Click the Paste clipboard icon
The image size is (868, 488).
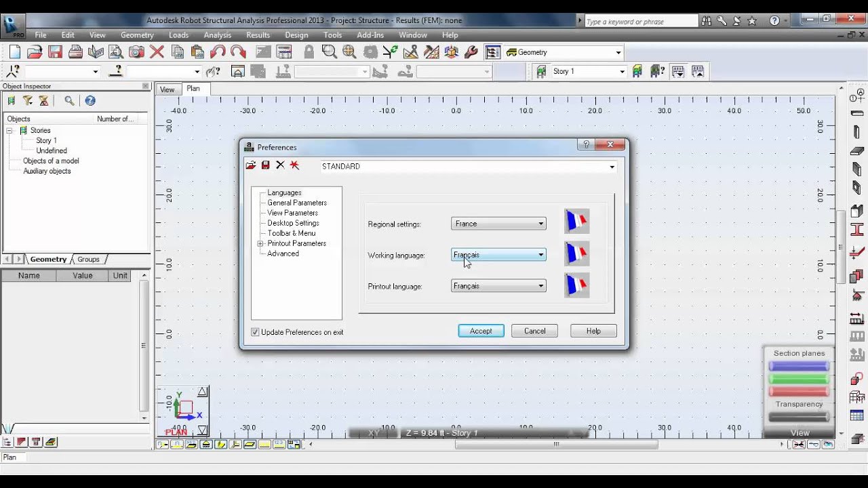(x=197, y=52)
